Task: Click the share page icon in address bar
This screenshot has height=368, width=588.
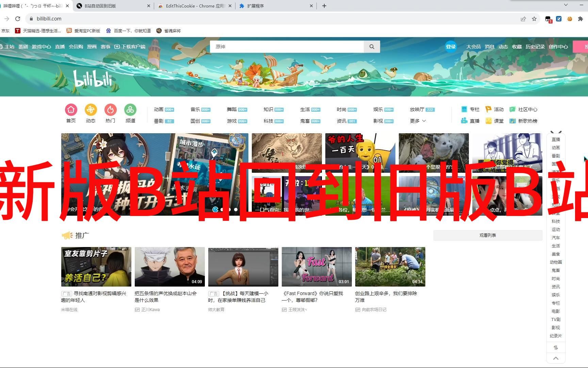Action: (x=523, y=19)
